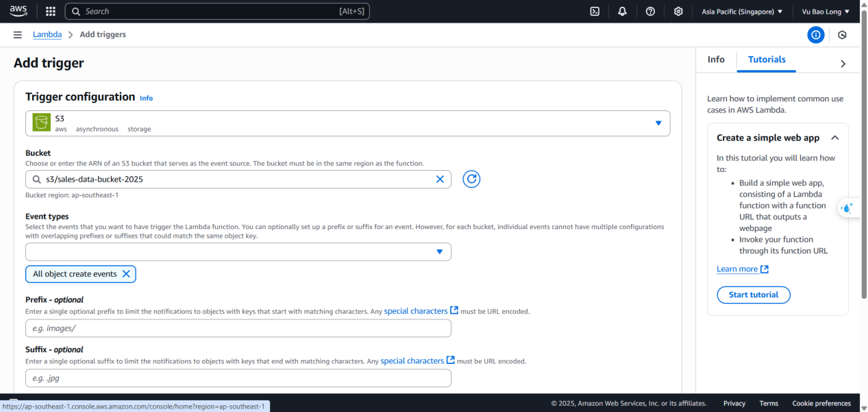Toggle the side navigation hamburger menu

18,35
